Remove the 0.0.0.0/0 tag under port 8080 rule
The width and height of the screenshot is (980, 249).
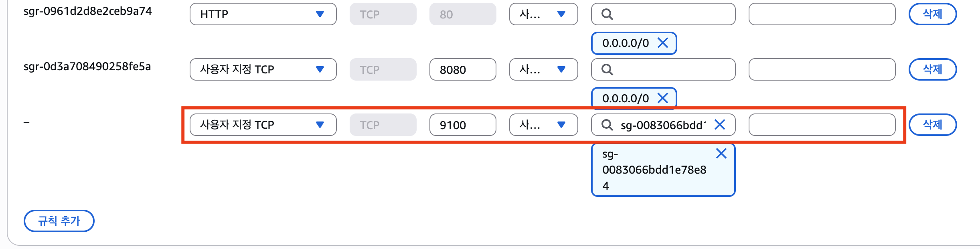[663, 98]
